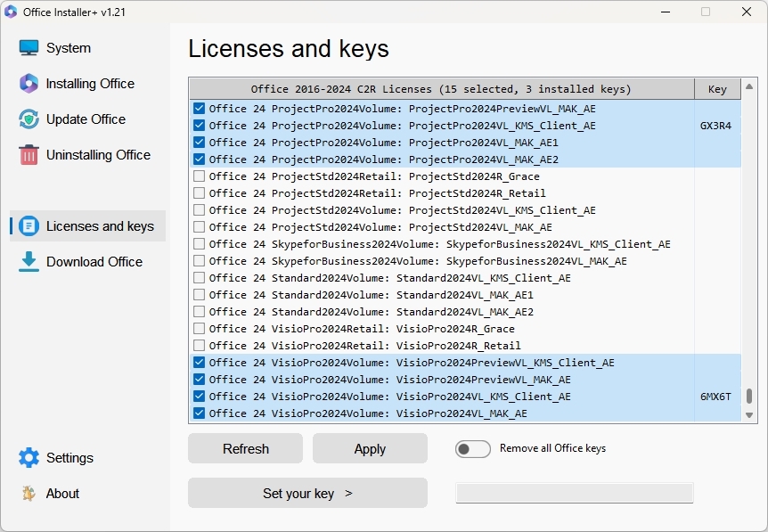Check ProjectStd2024R_Grace license checkbox
Viewport: 768px width, 532px height.
click(x=199, y=176)
